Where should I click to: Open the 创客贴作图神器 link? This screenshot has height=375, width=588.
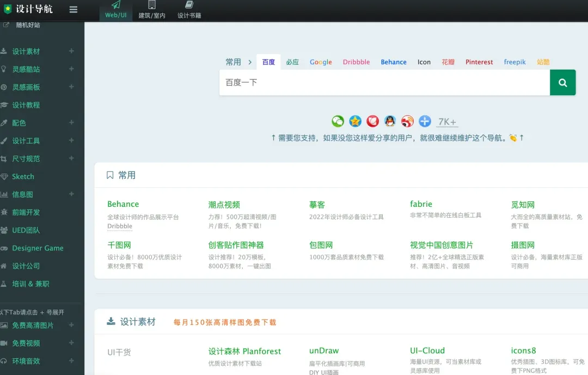(236, 245)
